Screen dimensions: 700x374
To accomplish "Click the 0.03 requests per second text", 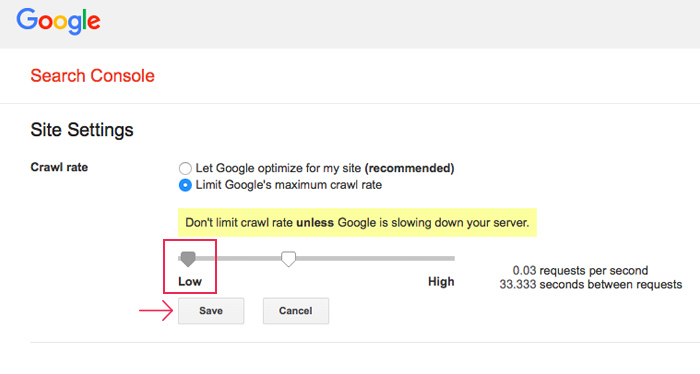I will [580, 270].
